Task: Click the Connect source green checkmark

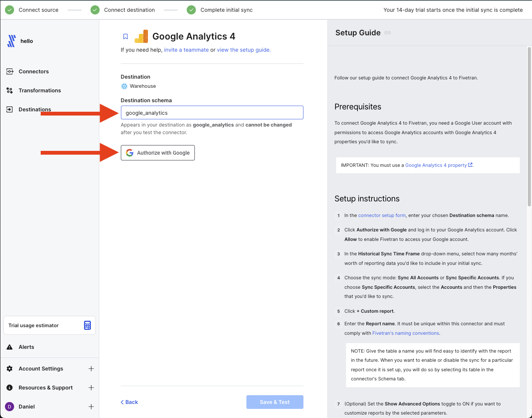Action: click(x=10, y=10)
